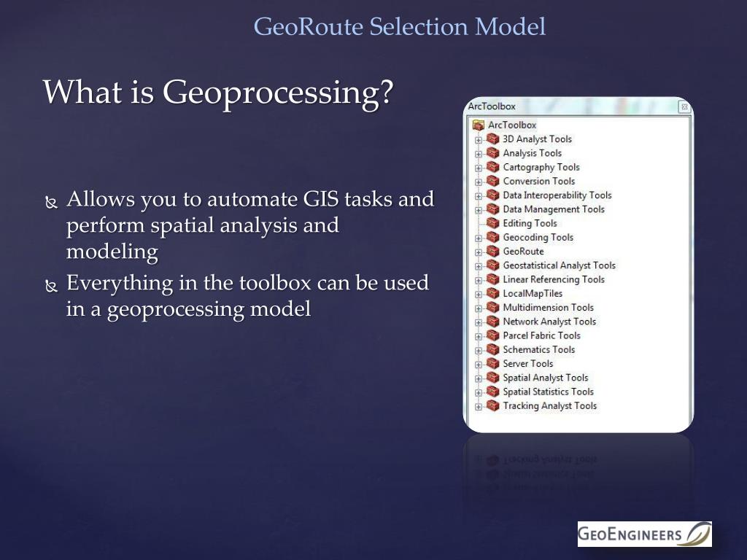
Task: Select the 'Editing Tools' label
Action: point(530,223)
